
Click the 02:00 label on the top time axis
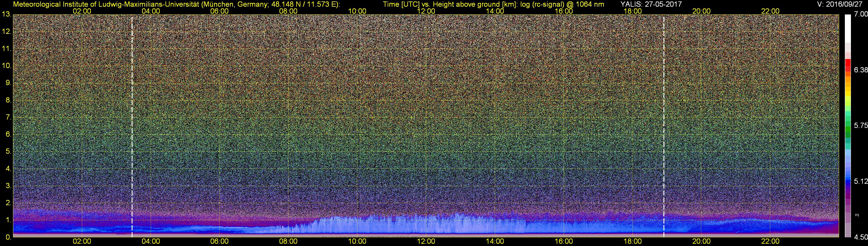point(82,11)
